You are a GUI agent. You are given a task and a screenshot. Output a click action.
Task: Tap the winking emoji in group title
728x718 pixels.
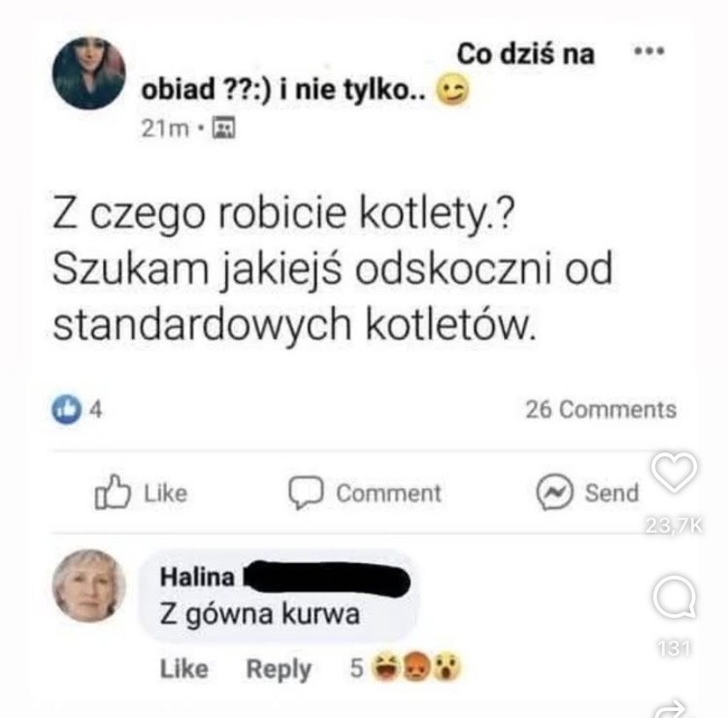coord(452,91)
